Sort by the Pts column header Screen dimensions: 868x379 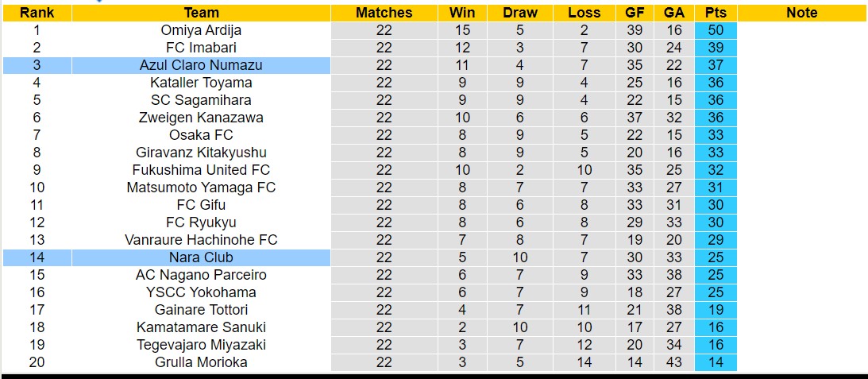(x=715, y=13)
